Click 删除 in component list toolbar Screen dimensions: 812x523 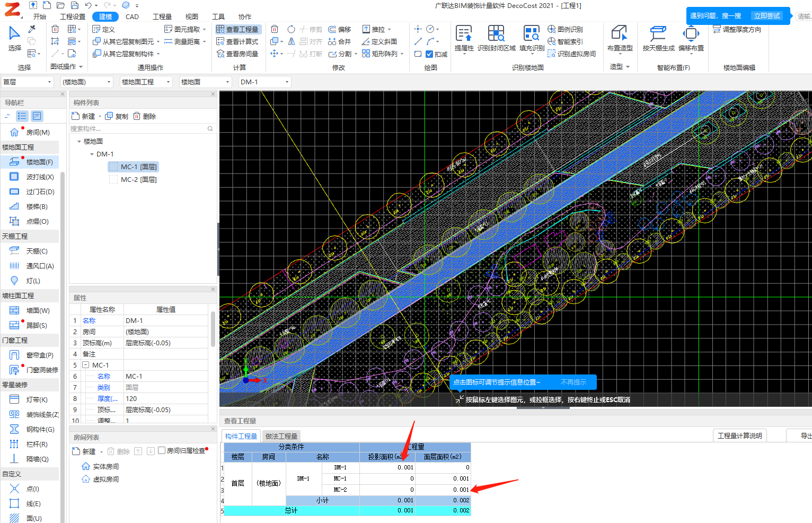[x=144, y=116]
